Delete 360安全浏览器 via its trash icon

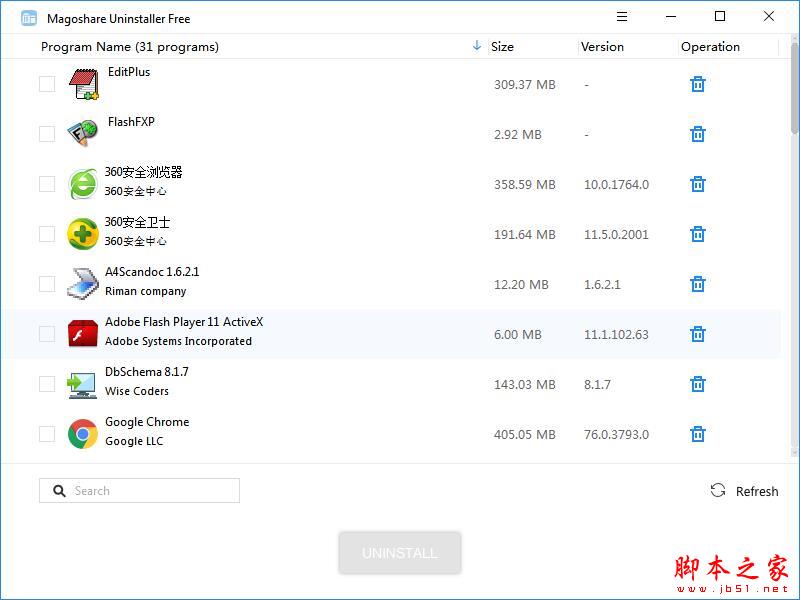click(x=697, y=184)
